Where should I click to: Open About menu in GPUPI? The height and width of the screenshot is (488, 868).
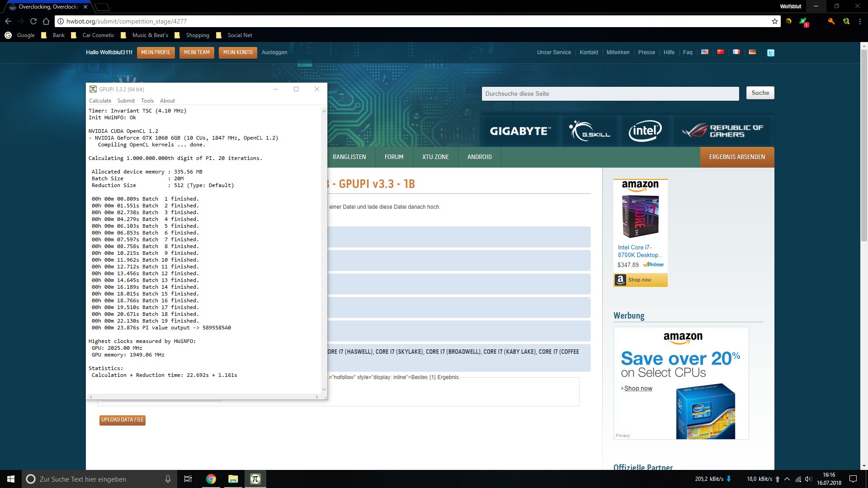pyautogui.click(x=167, y=101)
